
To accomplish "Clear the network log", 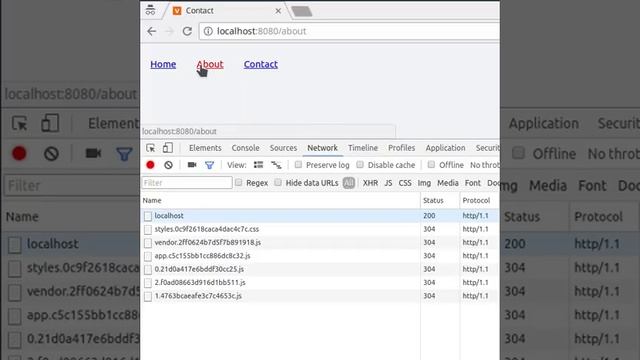I will point(168,165).
